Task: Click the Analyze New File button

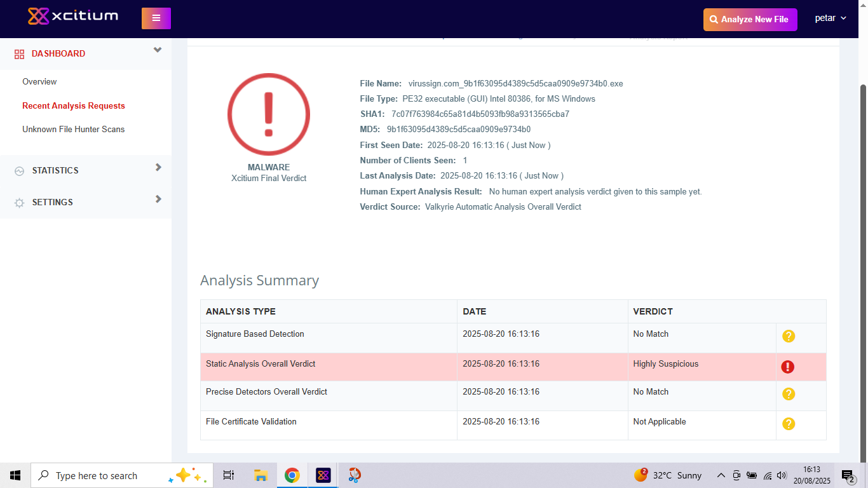Action: coord(750,20)
